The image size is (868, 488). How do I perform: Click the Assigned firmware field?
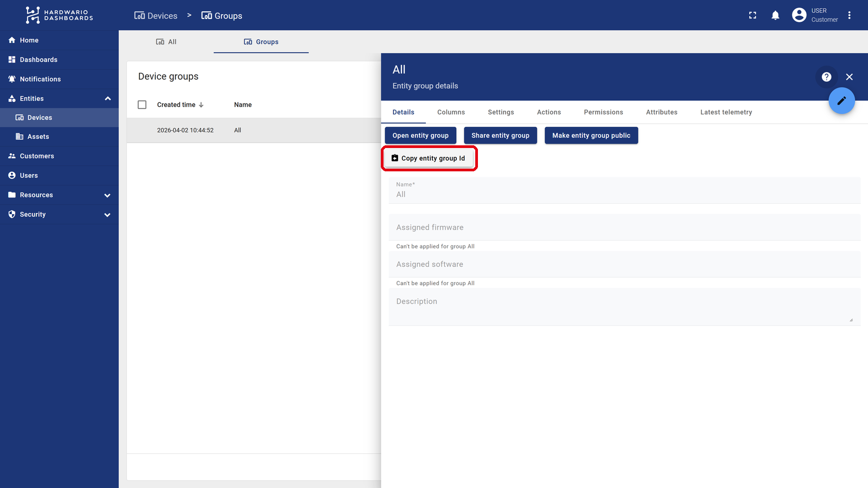[x=624, y=227]
